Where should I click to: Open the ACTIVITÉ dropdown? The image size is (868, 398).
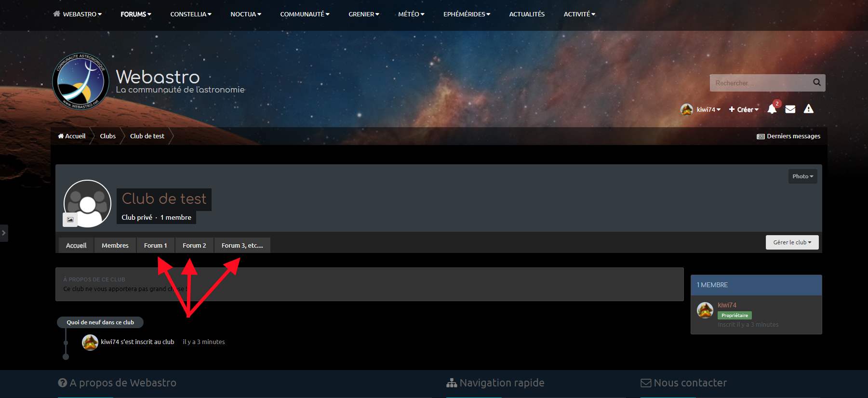click(x=580, y=14)
